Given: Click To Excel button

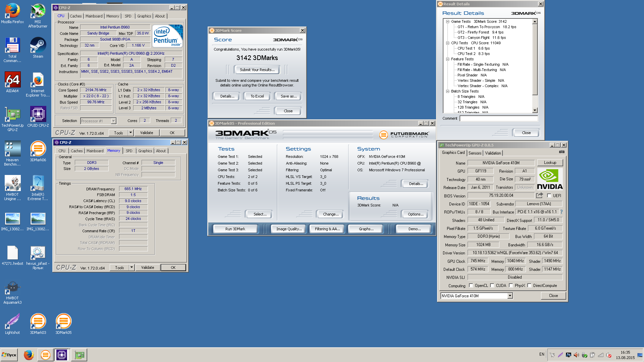Looking at the screenshot, I should 257,96.
